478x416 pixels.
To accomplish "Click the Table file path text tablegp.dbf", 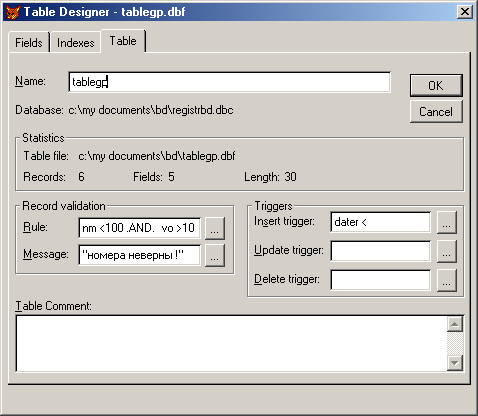I will click(157, 156).
